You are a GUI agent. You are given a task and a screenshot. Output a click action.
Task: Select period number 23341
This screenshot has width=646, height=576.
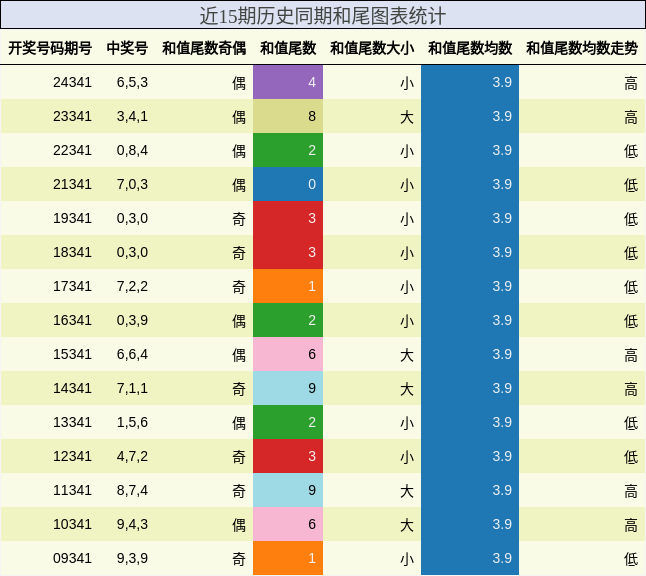72,116
